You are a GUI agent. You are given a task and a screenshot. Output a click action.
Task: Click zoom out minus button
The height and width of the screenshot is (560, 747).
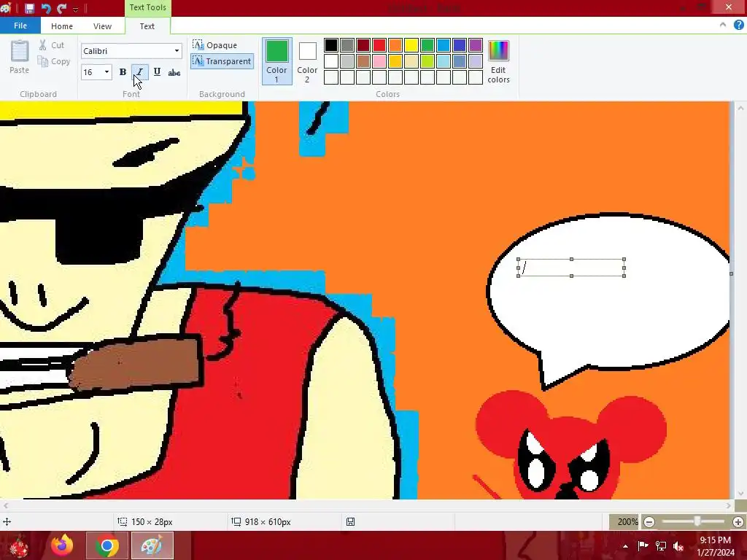pos(649,522)
